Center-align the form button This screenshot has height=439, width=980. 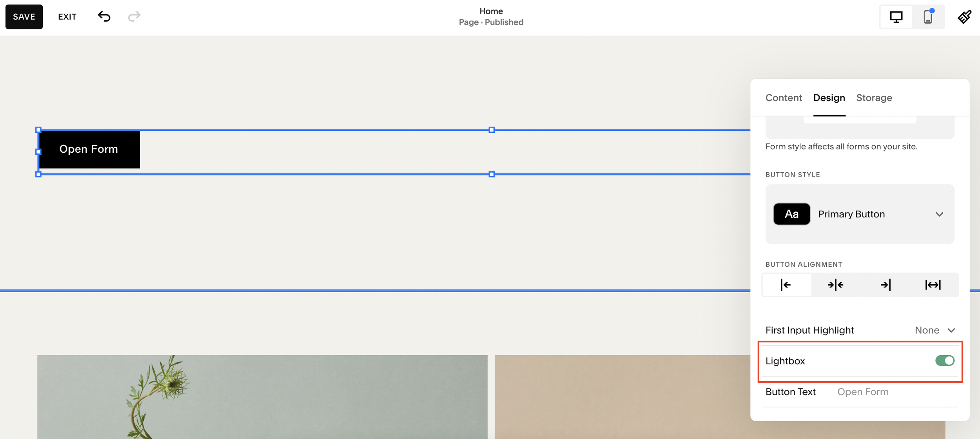(835, 285)
